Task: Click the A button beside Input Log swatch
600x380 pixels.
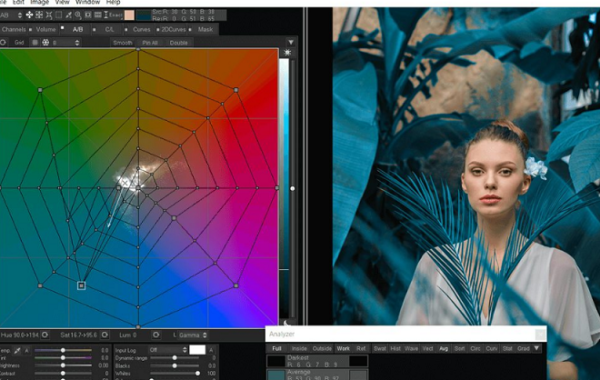Action: click(211, 350)
